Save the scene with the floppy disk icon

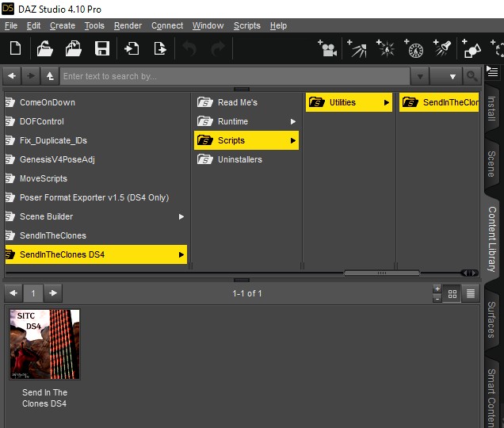(x=102, y=48)
